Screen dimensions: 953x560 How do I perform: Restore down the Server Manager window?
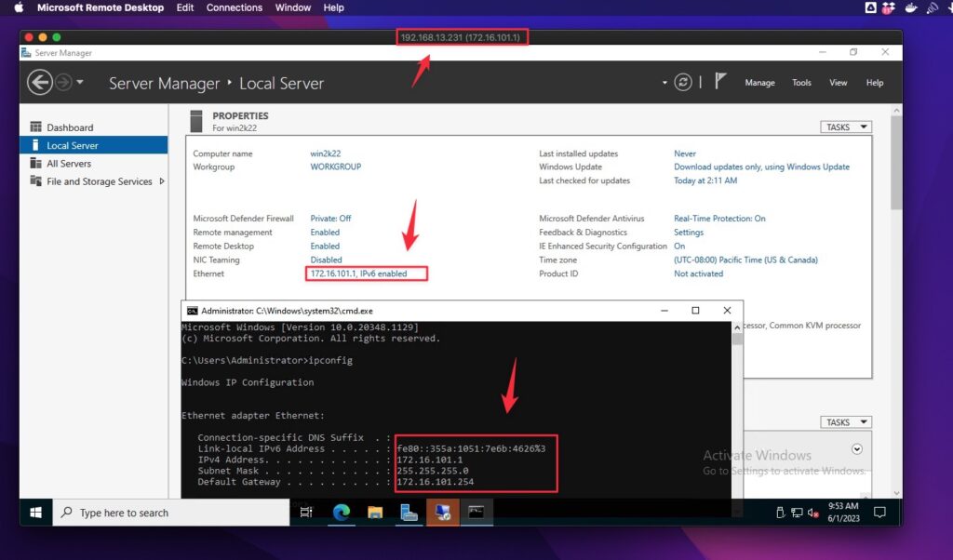tap(853, 52)
